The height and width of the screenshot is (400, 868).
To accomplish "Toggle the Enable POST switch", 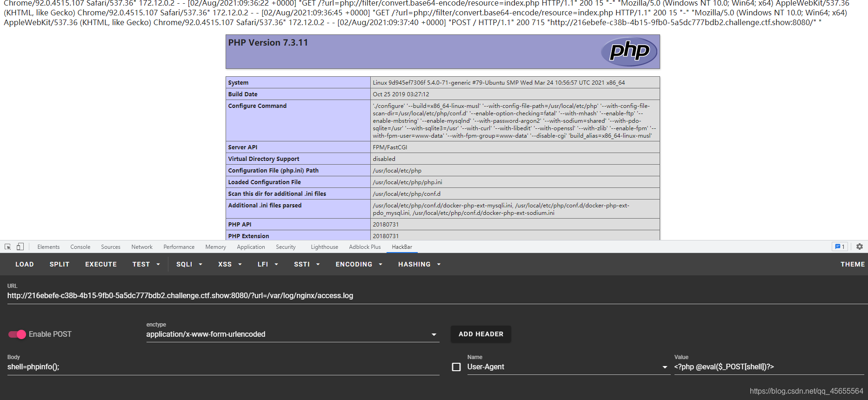I will pos(17,334).
